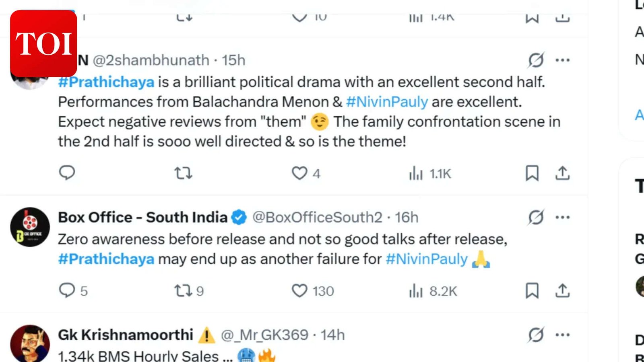Viewport: 644px width, 362px height.
Task: Share the 2shambhunath tweet
Action: tap(562, 173)
